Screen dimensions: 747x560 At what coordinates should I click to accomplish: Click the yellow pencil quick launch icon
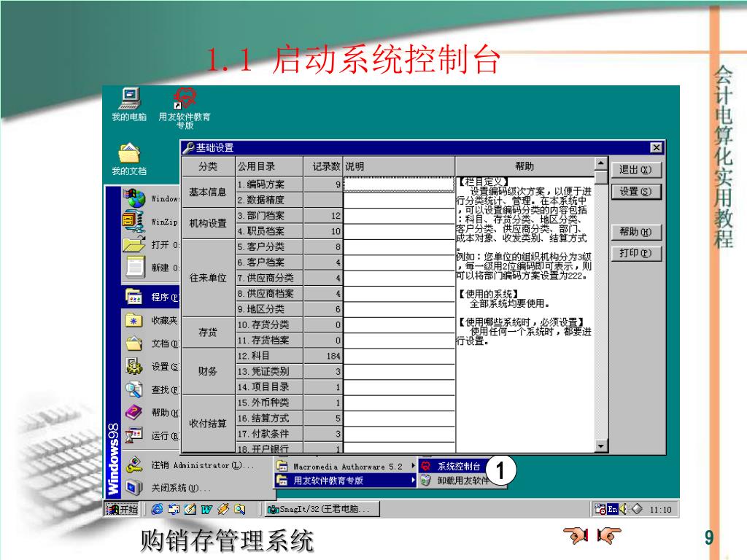tap(223, 509)
